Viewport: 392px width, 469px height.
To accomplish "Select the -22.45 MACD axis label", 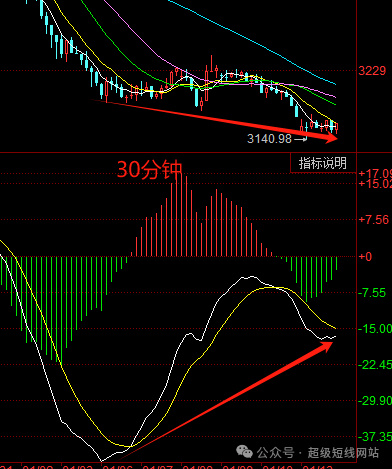I will pos(375,365).
